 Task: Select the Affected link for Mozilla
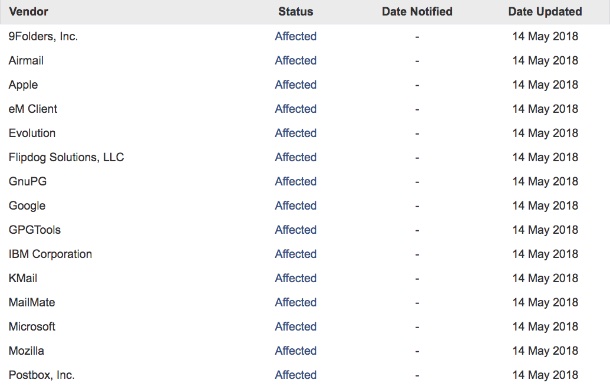296,350
